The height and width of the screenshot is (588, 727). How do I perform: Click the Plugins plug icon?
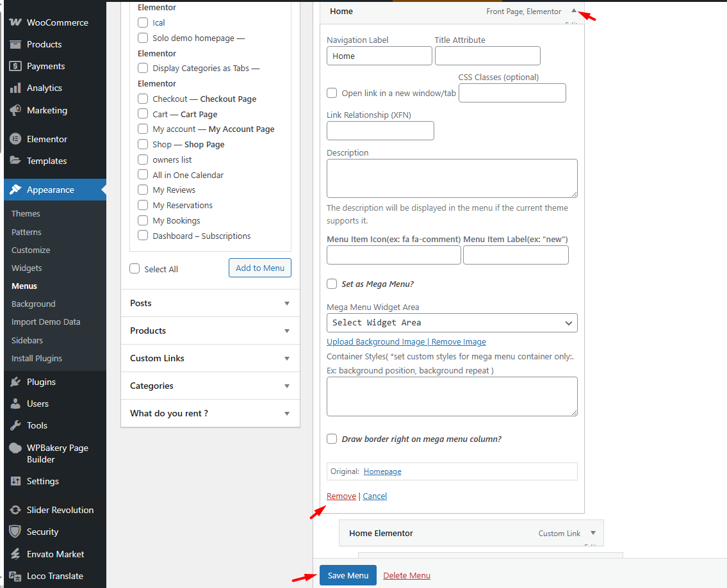15,382
